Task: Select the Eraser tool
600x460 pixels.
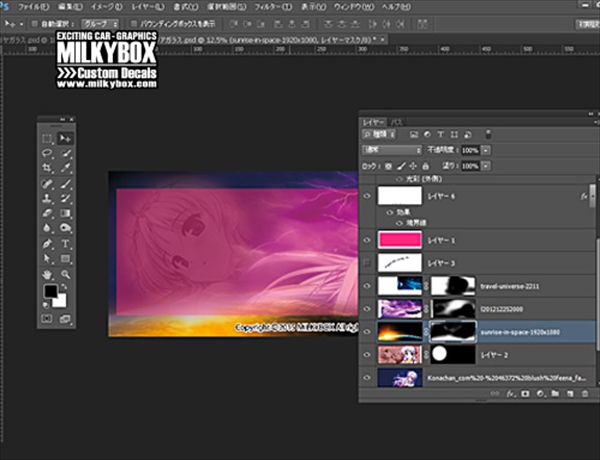Action: click(x=47, y=213)
